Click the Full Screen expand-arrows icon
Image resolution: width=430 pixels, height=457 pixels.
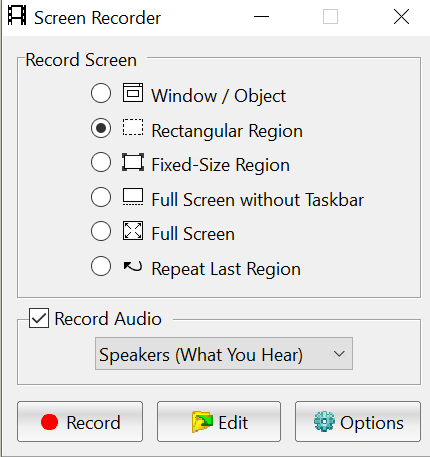133,231
